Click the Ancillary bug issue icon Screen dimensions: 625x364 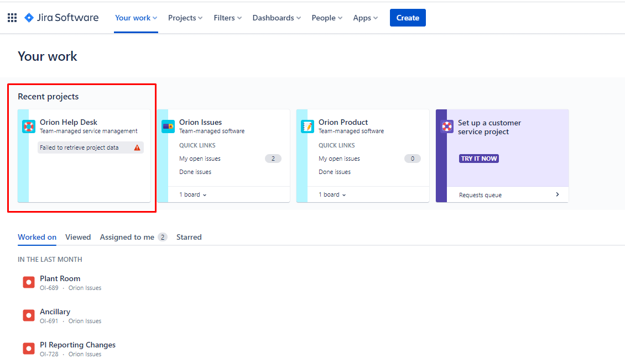pos(29,315)
